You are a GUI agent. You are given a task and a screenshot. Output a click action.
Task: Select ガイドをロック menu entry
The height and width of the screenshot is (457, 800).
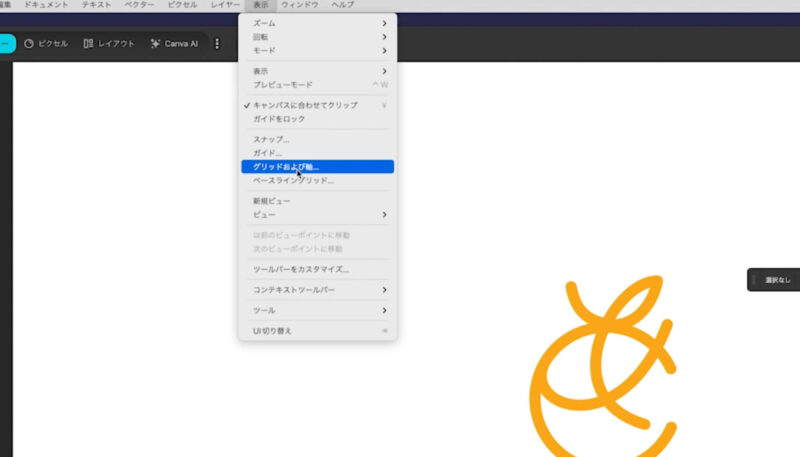[x=317, y=119]
